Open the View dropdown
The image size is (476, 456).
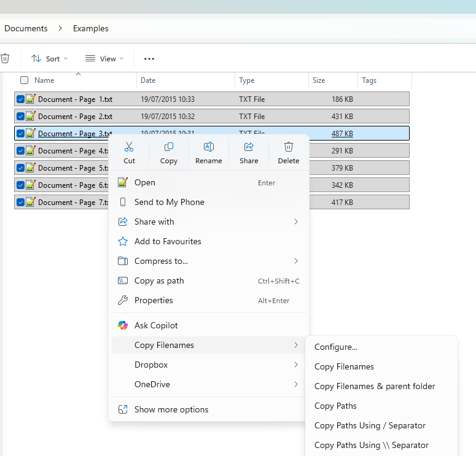click(x=104, y=59)
